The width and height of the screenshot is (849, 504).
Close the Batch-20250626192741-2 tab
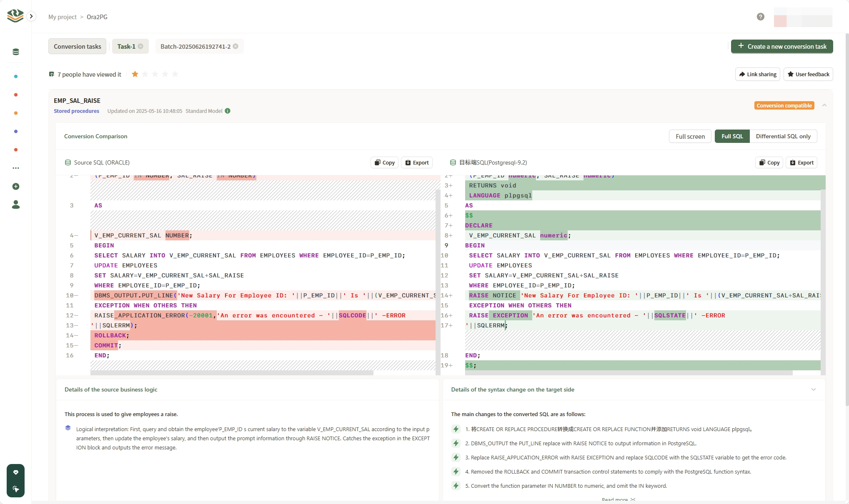point(235,46)
